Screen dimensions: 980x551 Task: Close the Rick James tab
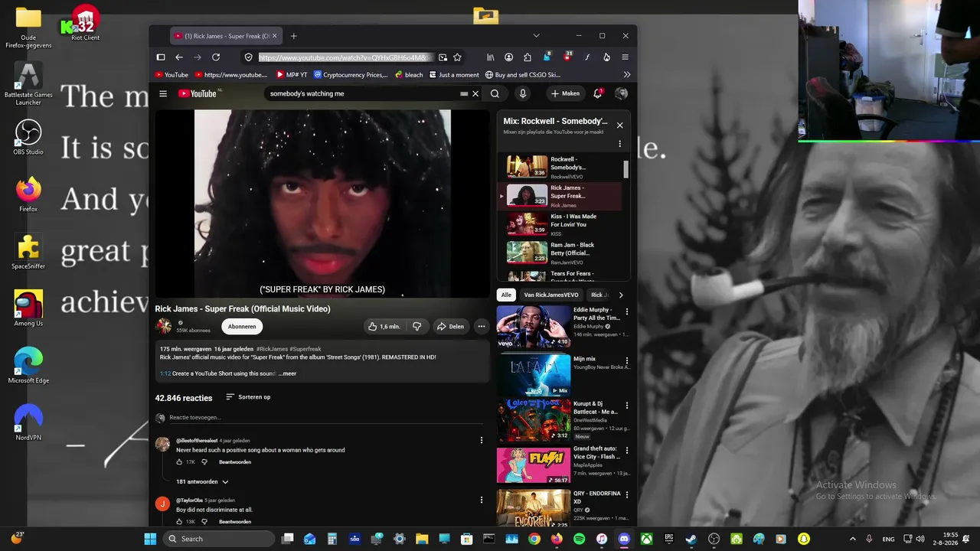(275, 36)
